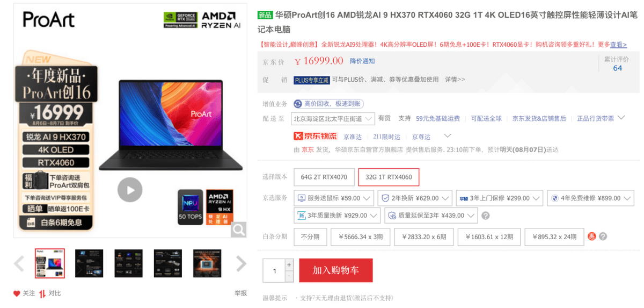Open the 北京海淀区北太平庄街道 delivery address dropdown

tap(333, 118)
